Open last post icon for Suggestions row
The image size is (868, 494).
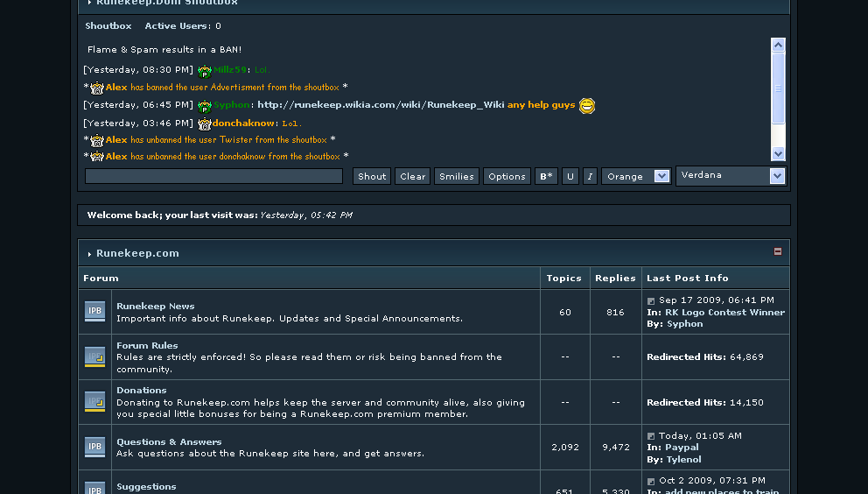pyautogui.click(x=651, y=482)
